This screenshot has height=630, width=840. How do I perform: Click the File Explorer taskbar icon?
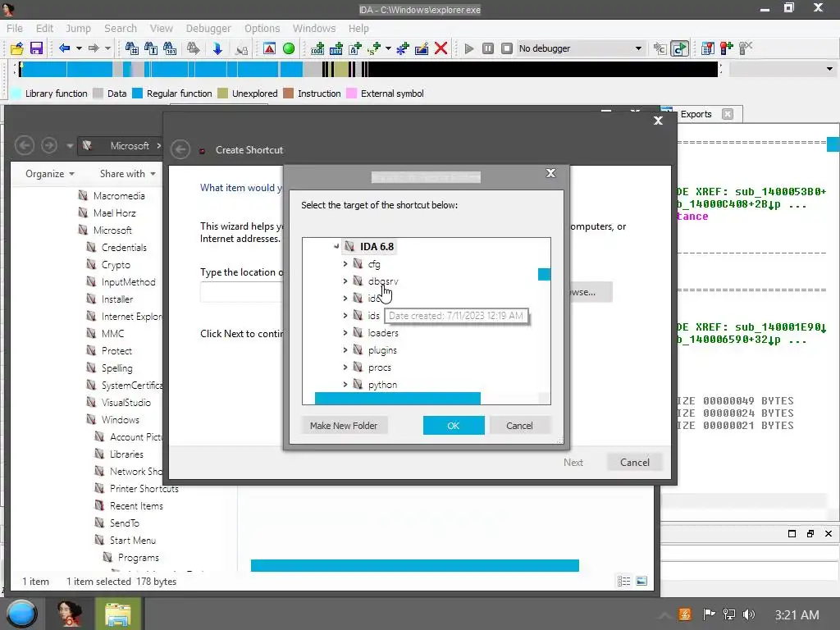click(x=118, y=614)
